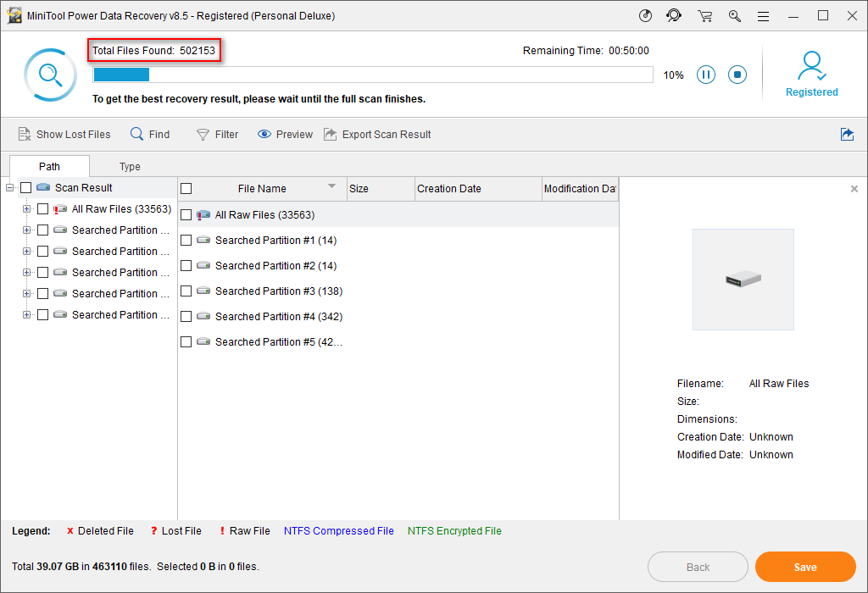Click the Registered user icon
Image resolution: width=868 pixels, height=593 pixels.
click(x=811, y=65)
